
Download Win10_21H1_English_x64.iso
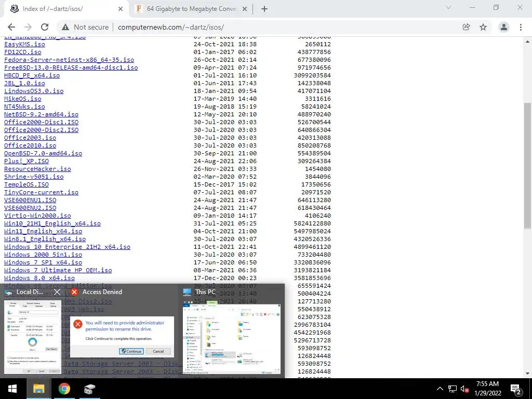52,223
